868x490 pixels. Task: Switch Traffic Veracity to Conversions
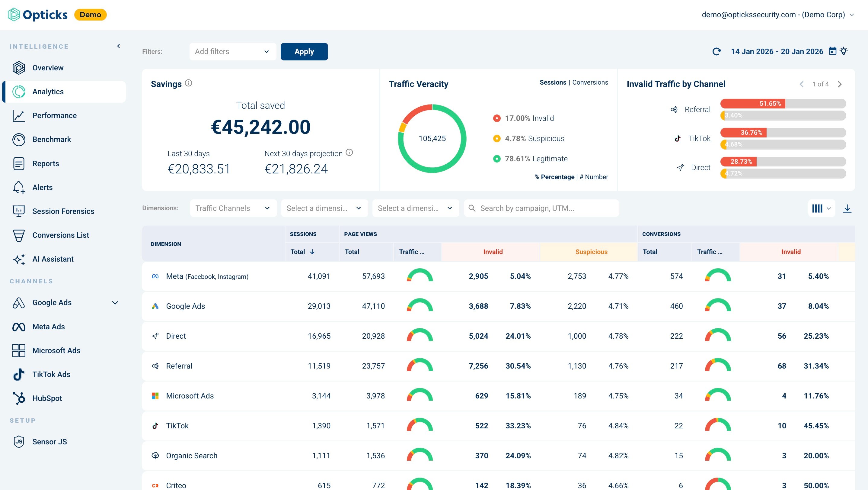tap(590, 82)
